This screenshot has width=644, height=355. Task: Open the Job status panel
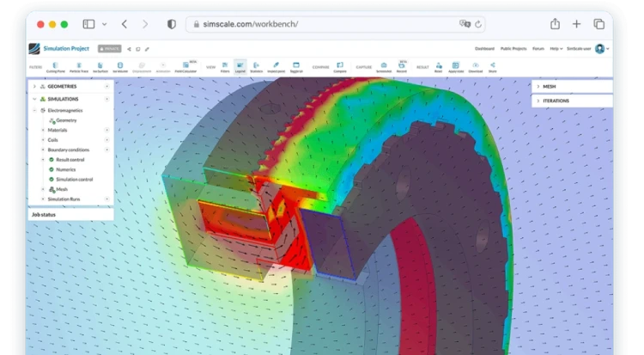(70, 215)
